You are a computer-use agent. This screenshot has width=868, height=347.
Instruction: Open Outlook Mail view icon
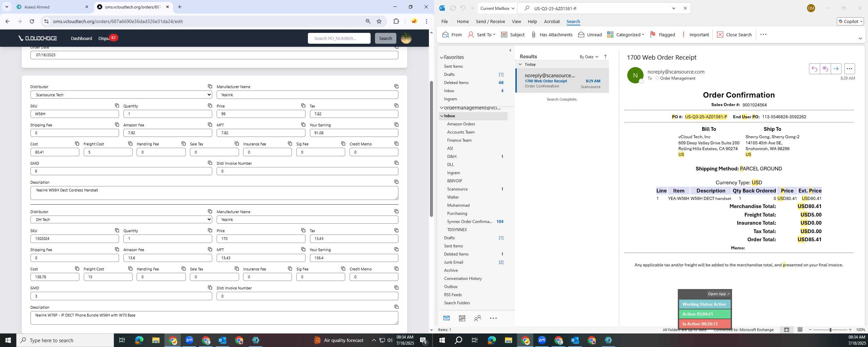click(x=447, y=318)
